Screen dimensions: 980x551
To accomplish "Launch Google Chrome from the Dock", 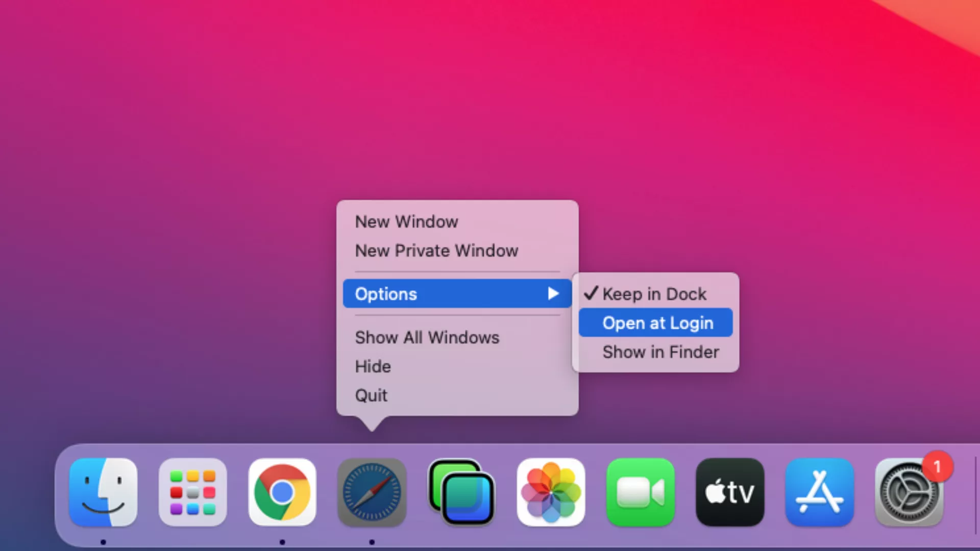I will [282, 492].
